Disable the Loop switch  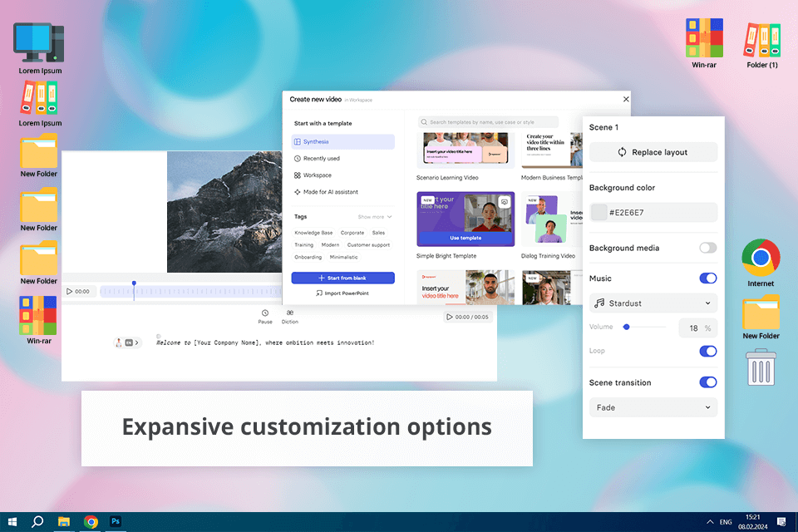pos(708,351)
